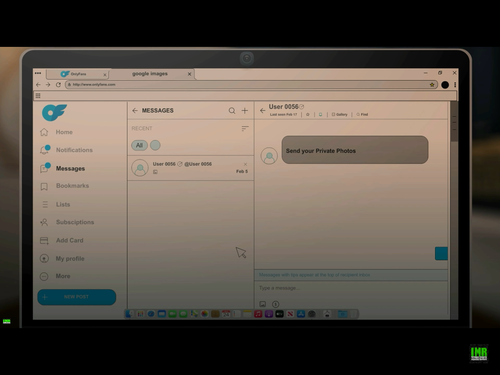Open App Store from the dock

pos(301,314)
